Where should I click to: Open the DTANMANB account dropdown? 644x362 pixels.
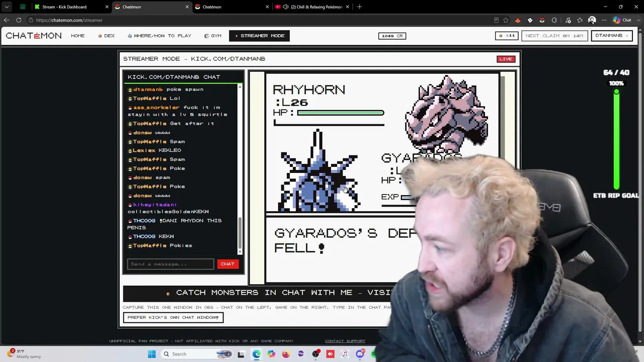click(x=612, y=36)
